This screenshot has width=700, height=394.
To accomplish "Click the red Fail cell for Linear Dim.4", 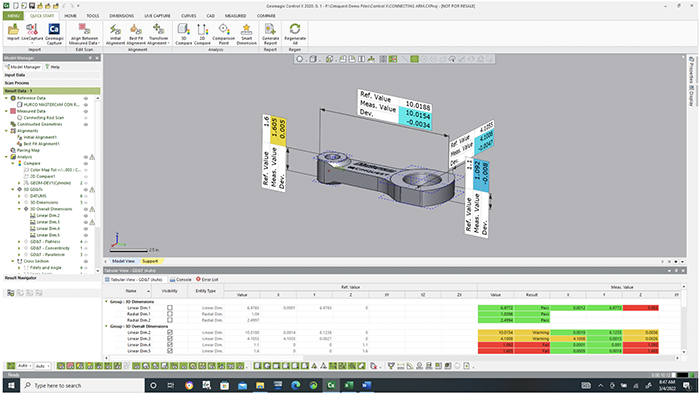I will tap(532, 345).
